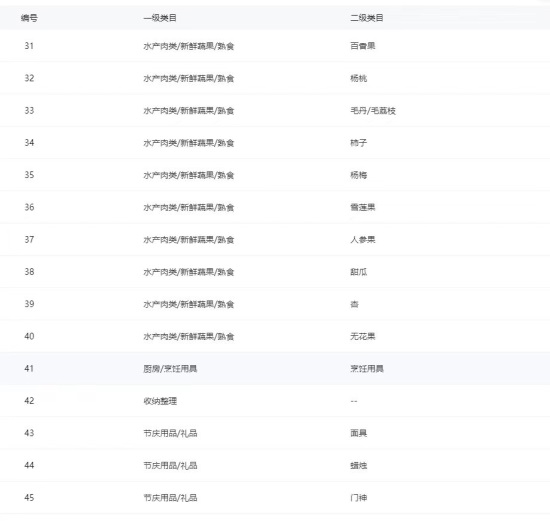
Task: Click the 二级类目 column header
Action: [x=367, y=18]
